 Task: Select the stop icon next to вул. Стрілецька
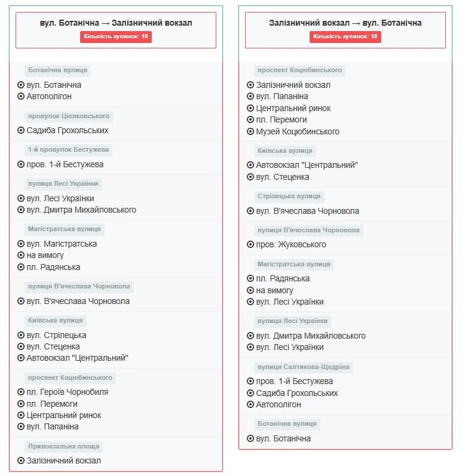21,335
